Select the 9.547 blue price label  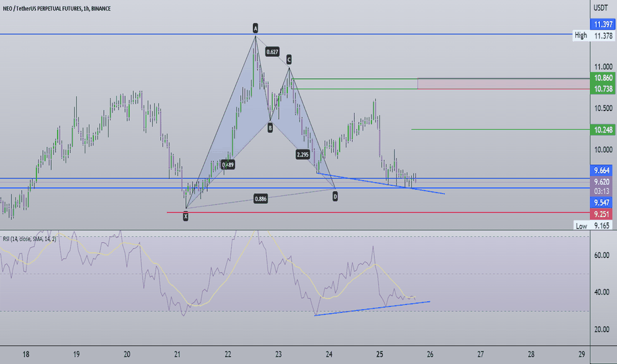[602, 203]
